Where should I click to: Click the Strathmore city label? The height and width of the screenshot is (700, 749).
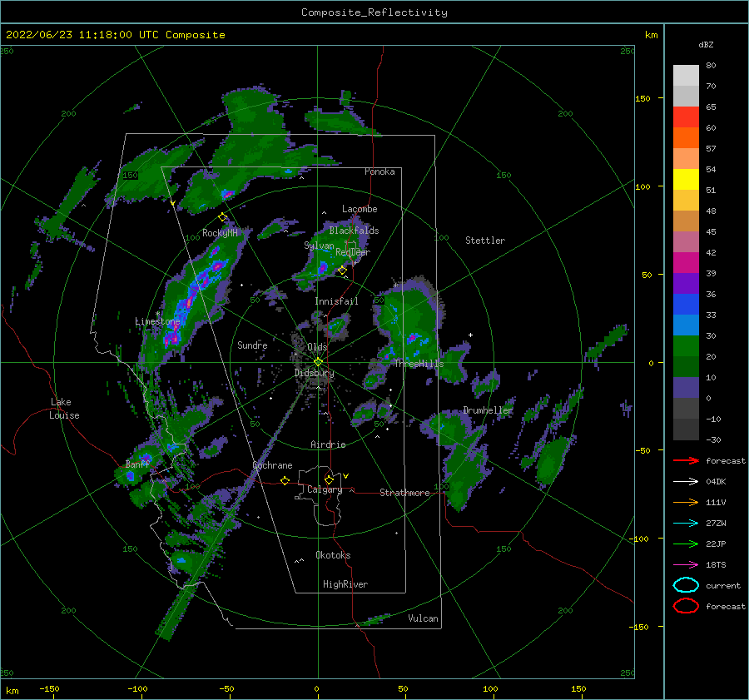pos(404,493)
